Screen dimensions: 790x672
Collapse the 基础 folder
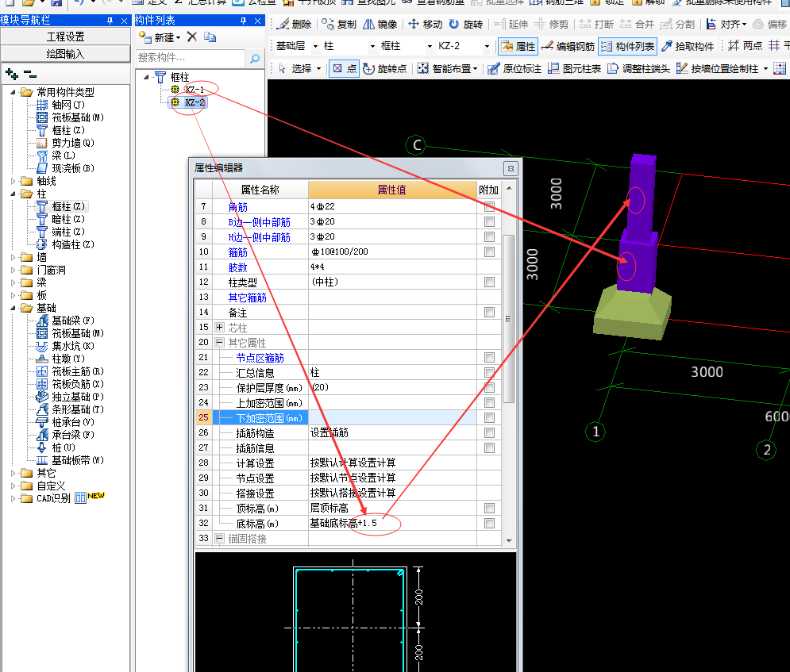13,308
